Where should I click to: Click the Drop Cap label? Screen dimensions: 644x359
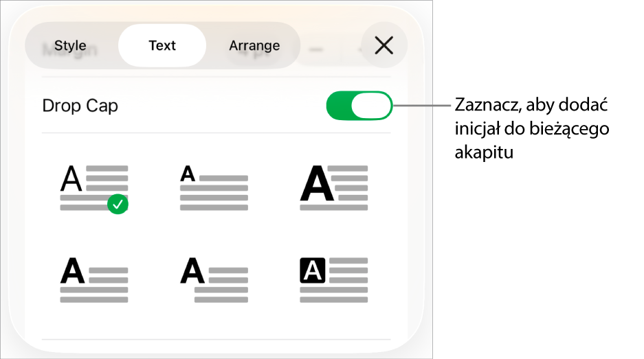pos(80,106)
